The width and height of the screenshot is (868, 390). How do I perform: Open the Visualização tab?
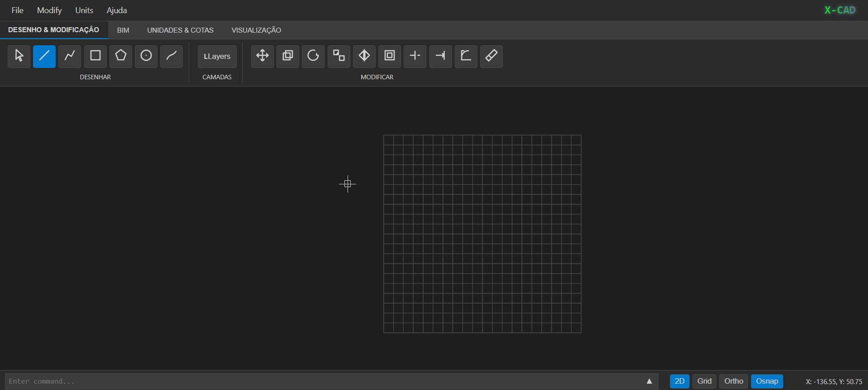click(x=257, y=30)
